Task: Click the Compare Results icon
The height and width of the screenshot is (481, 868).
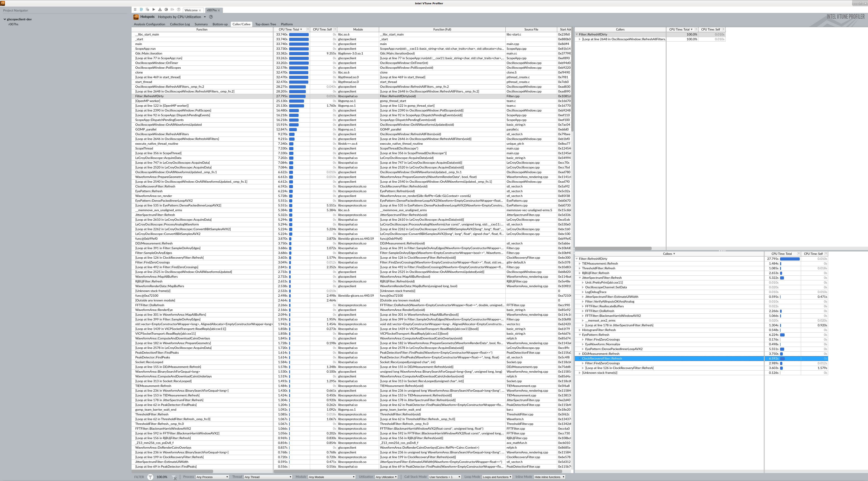Action: click(166, 10)
